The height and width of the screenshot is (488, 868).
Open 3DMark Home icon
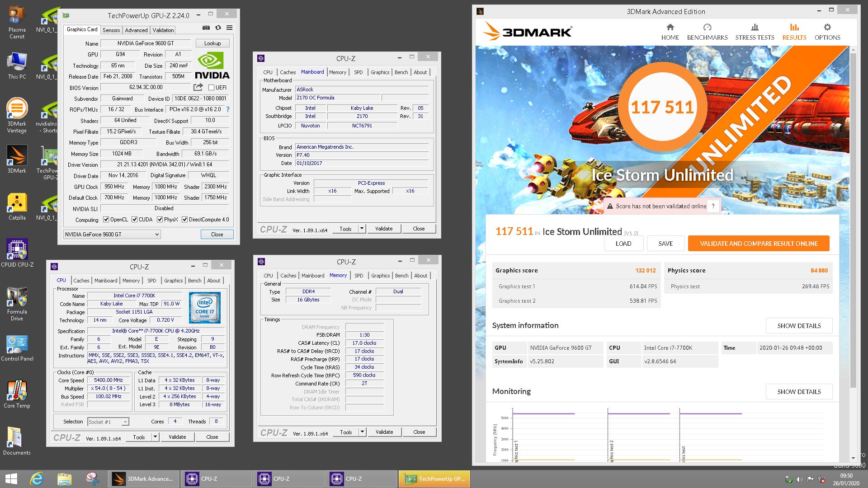670,28
